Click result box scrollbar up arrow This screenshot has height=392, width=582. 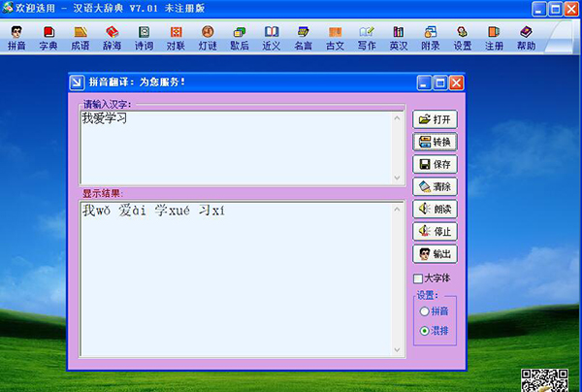coord(397,210)
